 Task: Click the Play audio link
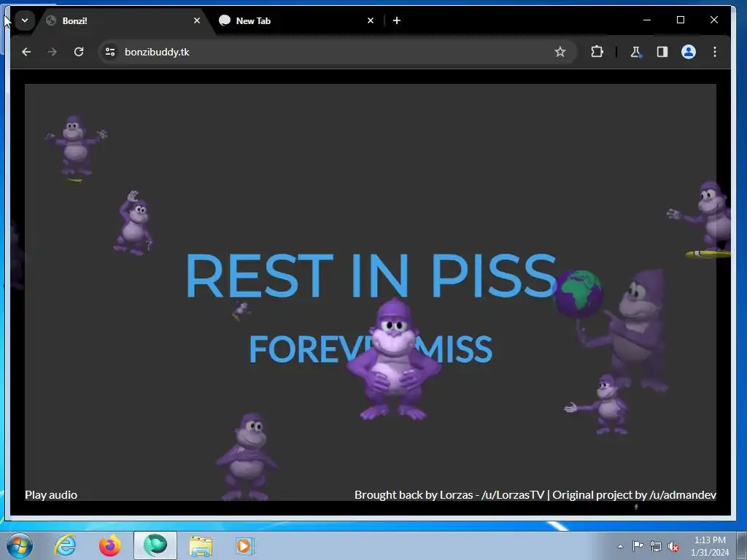[51, 495]
